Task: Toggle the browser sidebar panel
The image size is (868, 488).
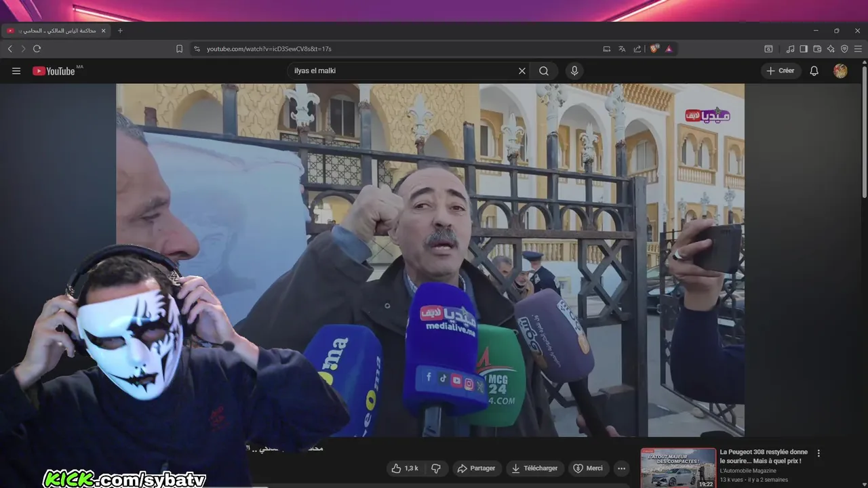Action: click(804, 49)
